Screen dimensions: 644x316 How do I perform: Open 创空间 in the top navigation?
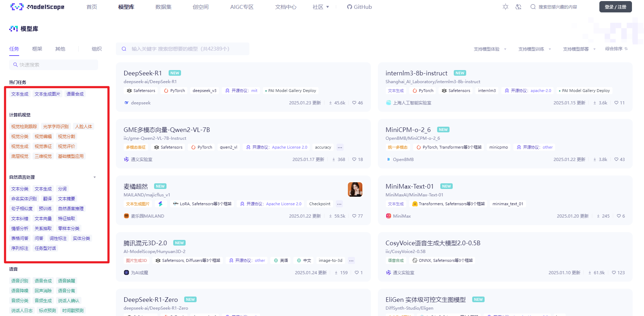[200, 7]
